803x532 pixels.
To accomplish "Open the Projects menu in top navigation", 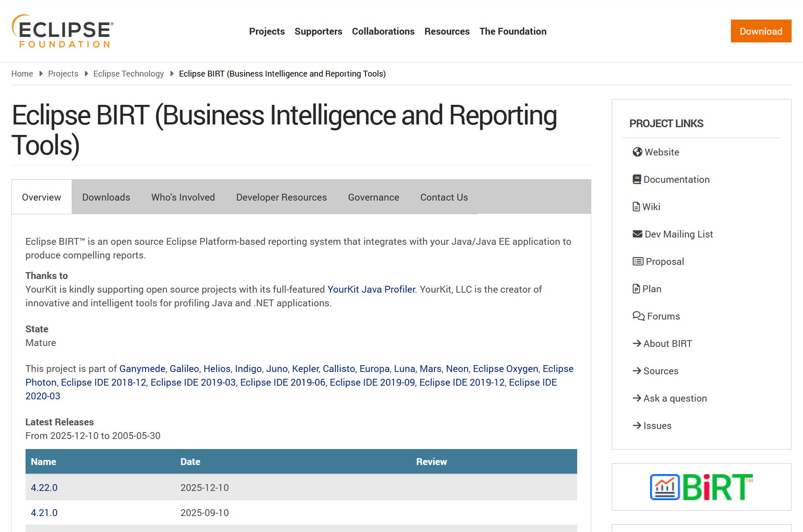I will click(x=266, y=31).
